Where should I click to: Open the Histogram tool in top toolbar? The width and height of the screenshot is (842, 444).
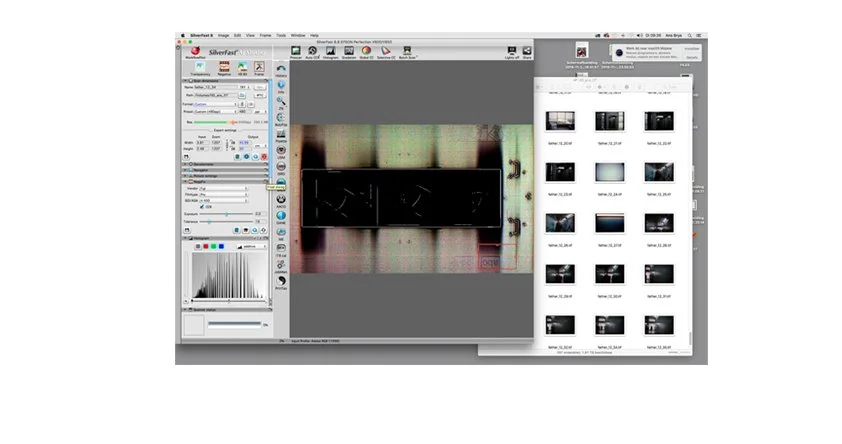[x=330, y=52]
